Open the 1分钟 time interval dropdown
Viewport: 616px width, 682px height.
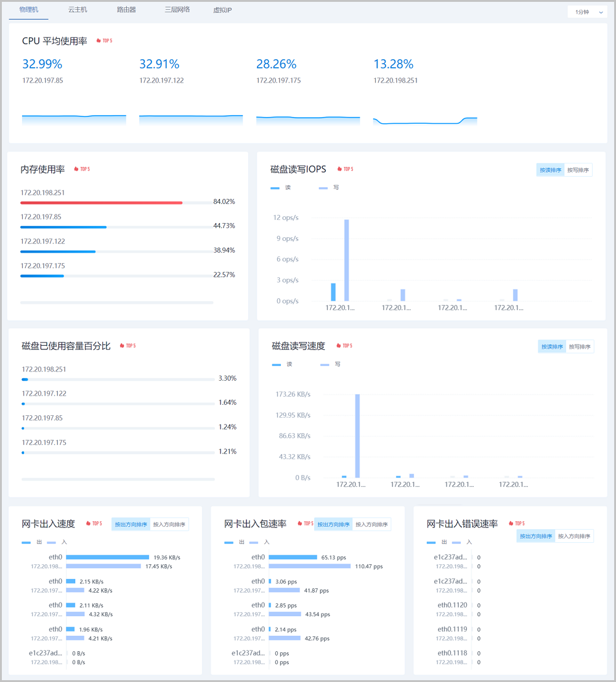(x=587, y=12)
